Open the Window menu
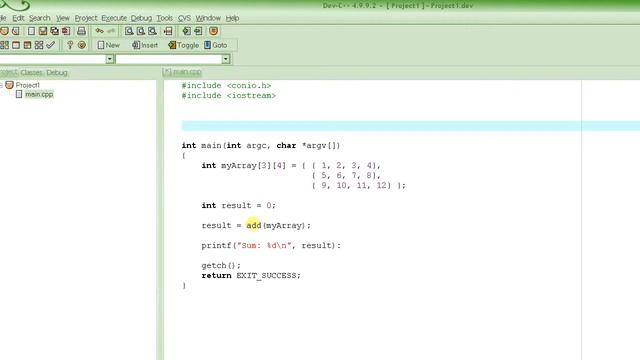640x360 pixels. tap(208, 18)
